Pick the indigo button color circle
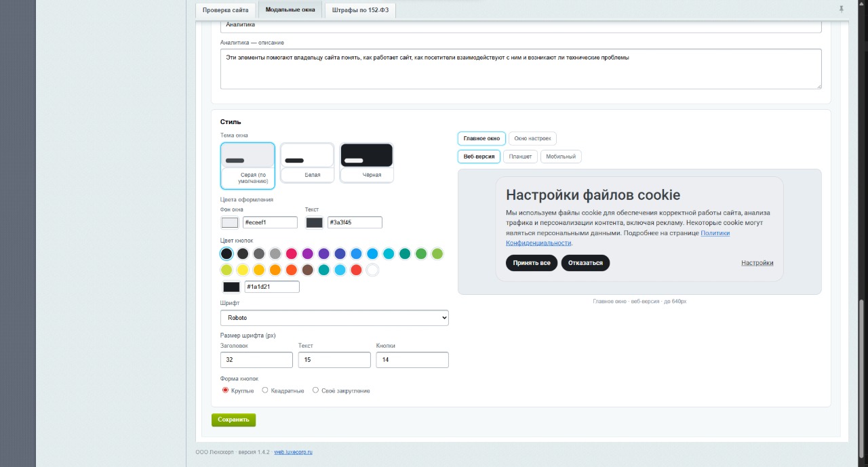This screenshot has height=467, width=868. [x=340, y=253]
